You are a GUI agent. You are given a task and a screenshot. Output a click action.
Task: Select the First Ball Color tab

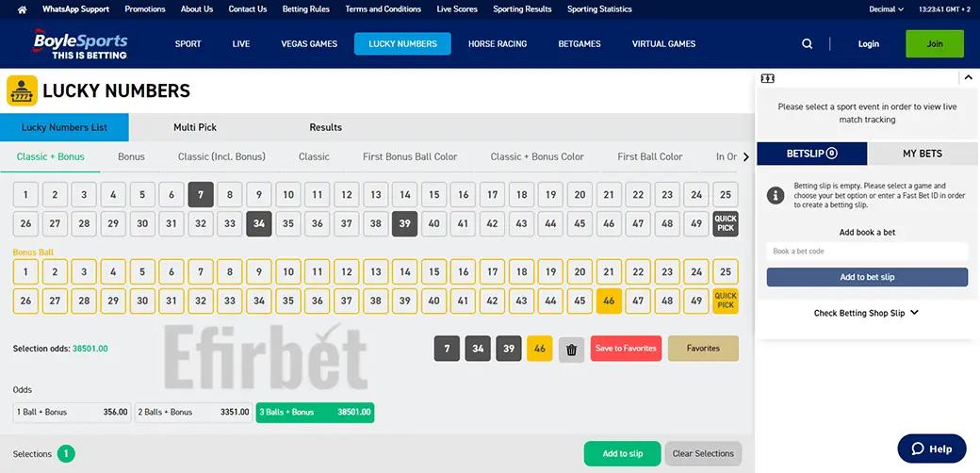(650, 156)
